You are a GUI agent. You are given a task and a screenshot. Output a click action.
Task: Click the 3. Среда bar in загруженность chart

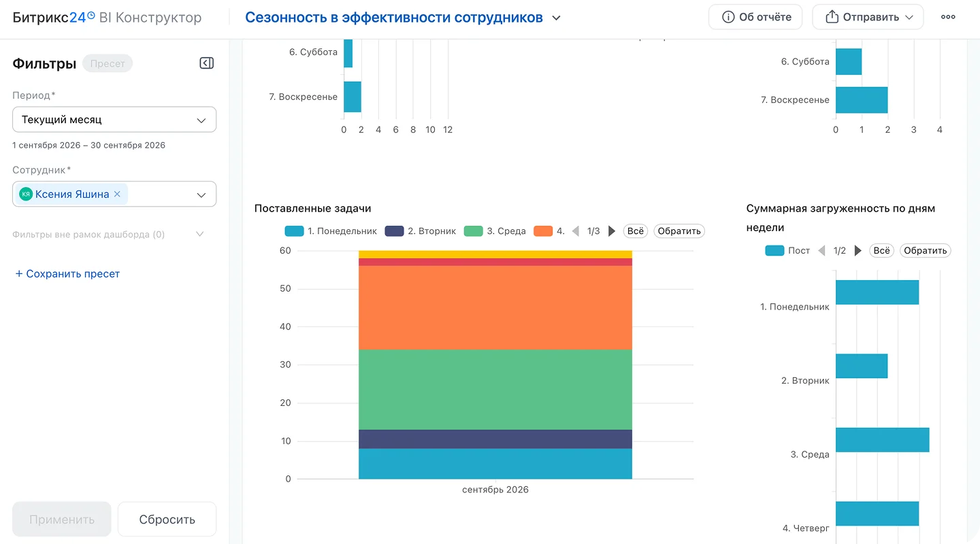883,440
